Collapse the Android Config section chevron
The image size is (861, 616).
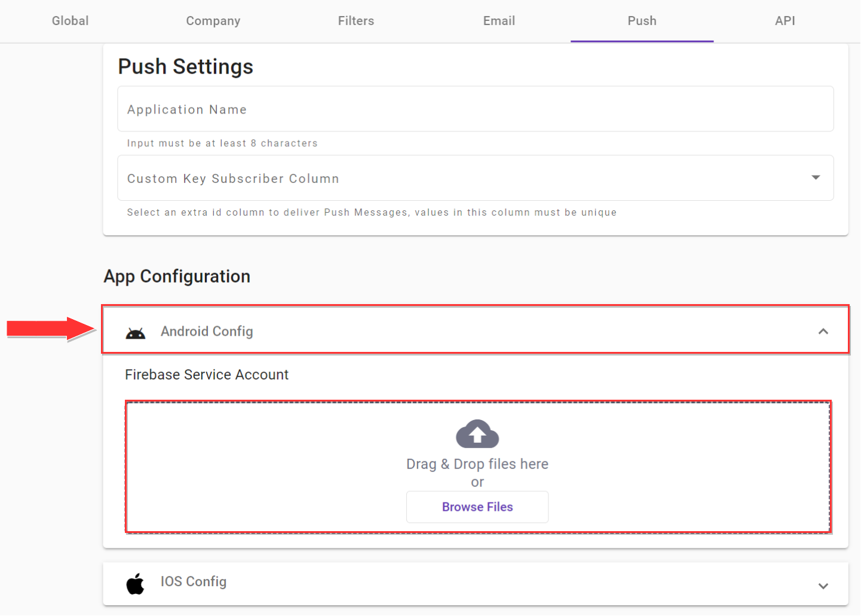tap(823, 332)
